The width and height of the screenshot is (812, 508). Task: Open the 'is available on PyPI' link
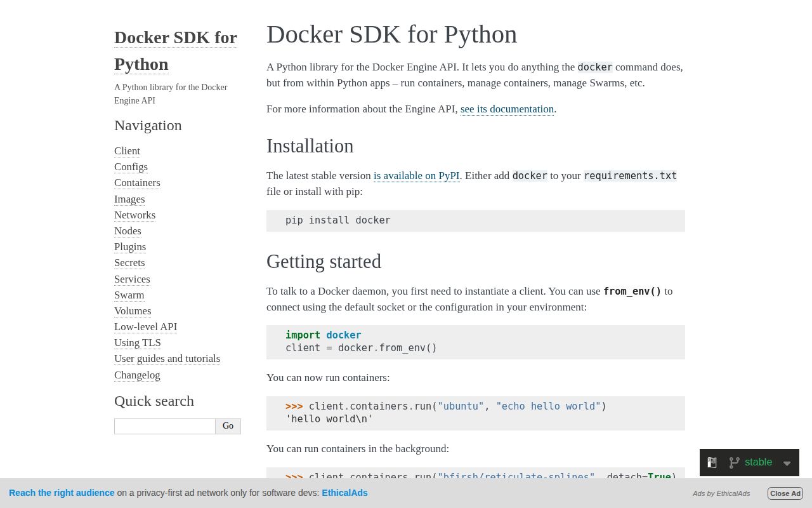click(x=416, y=175)
